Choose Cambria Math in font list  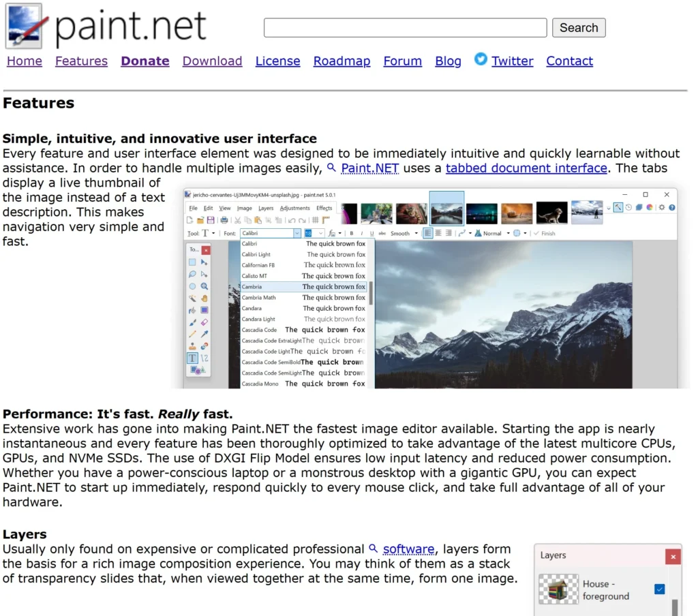(x=303, y=297)
